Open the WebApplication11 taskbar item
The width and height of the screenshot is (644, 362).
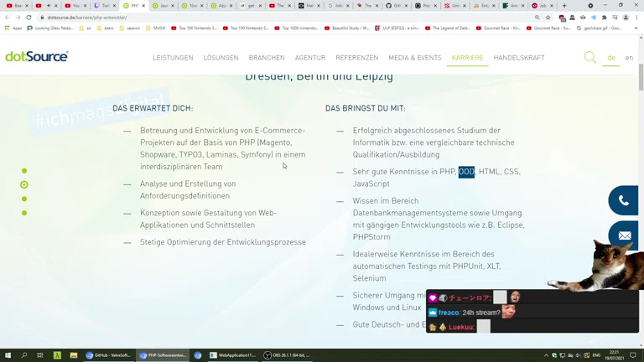pos(232,355)
